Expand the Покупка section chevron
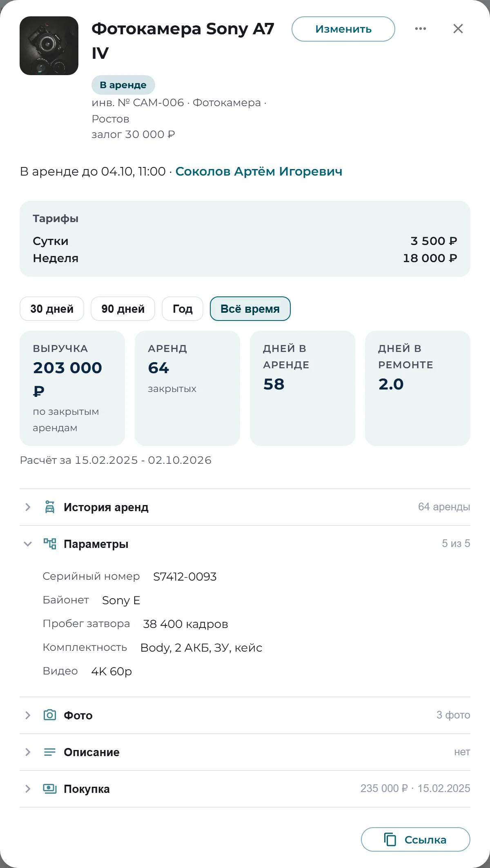Screen dimensions: 490x868 28,789
